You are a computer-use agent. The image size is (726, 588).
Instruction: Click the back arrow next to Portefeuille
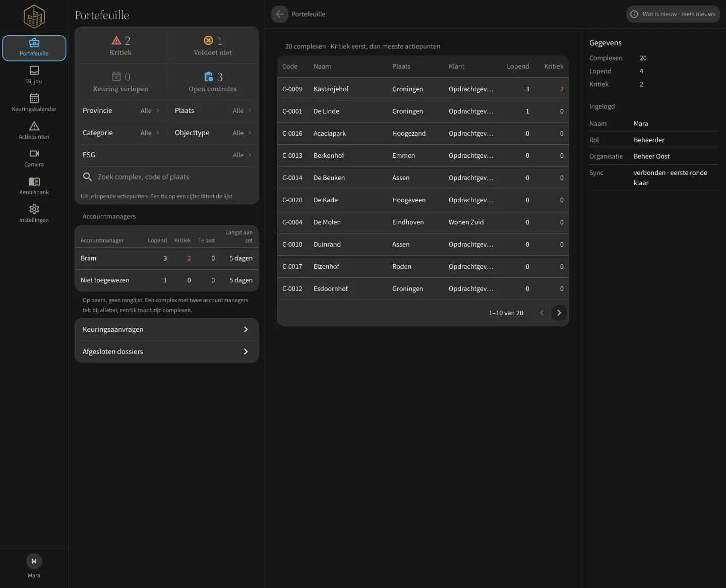[280, 14]
